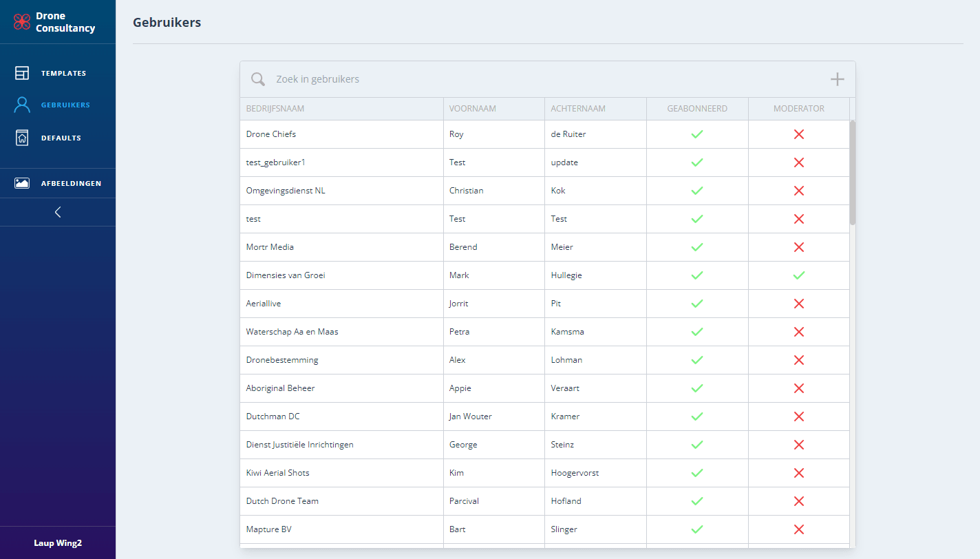This screenshot has width=980, height=559.
Task: Open the Defaults menu item
Action: coord(61,138)
